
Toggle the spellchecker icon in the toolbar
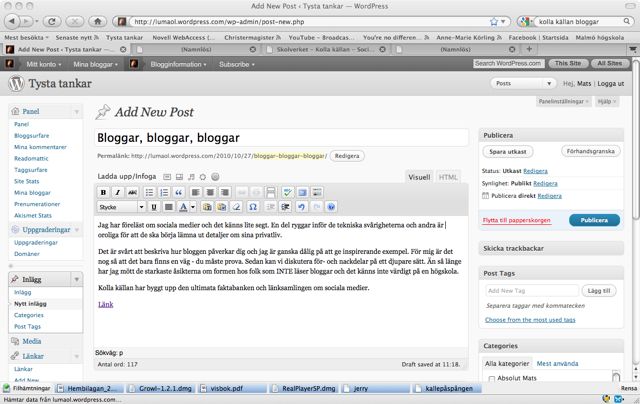point(287,192)
